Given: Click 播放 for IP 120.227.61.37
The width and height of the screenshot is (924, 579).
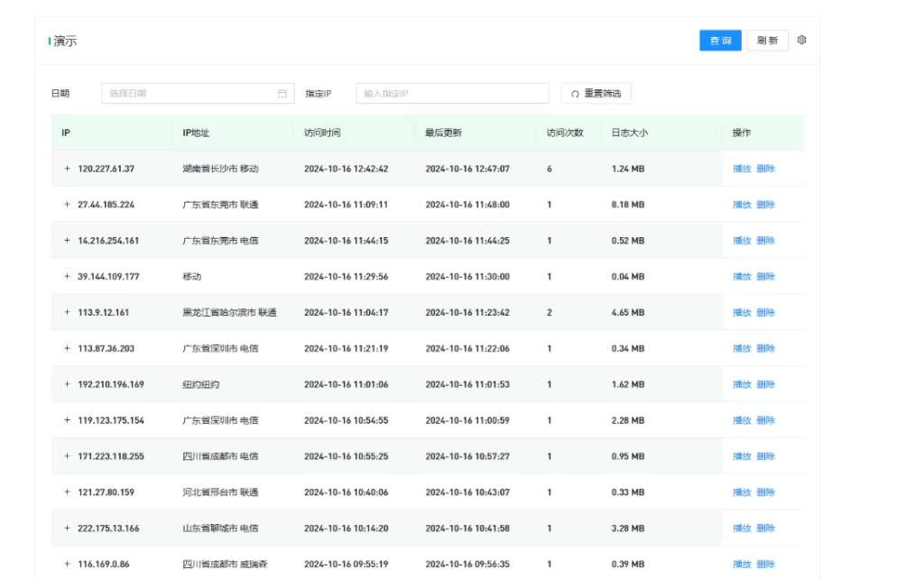Looking at the screenshot, I should point(743,169).
